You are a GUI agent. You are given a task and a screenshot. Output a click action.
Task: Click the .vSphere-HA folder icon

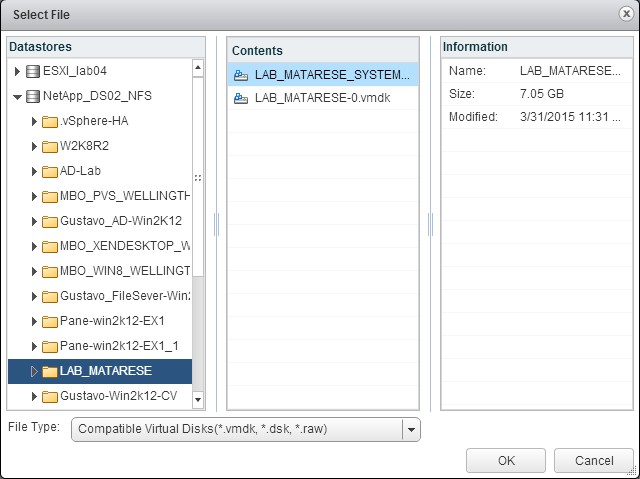tap(49, 121)
